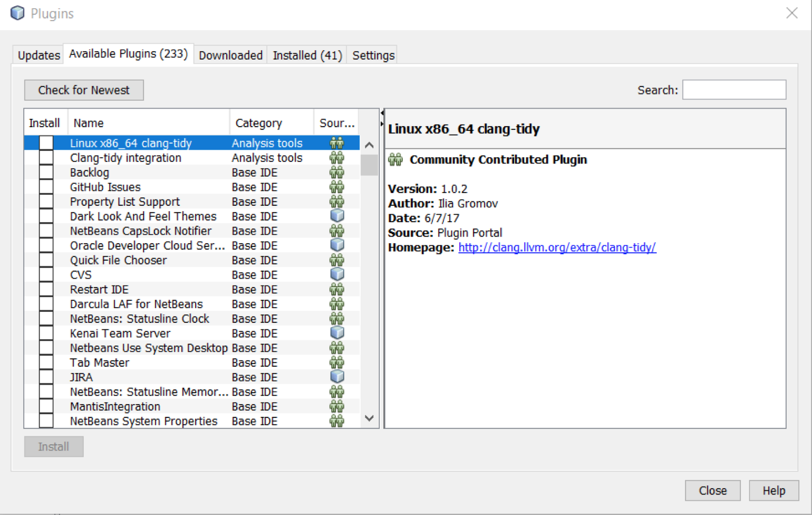Click the cube icon for Oracle Developer Cloud Service

tap(337, 245)
